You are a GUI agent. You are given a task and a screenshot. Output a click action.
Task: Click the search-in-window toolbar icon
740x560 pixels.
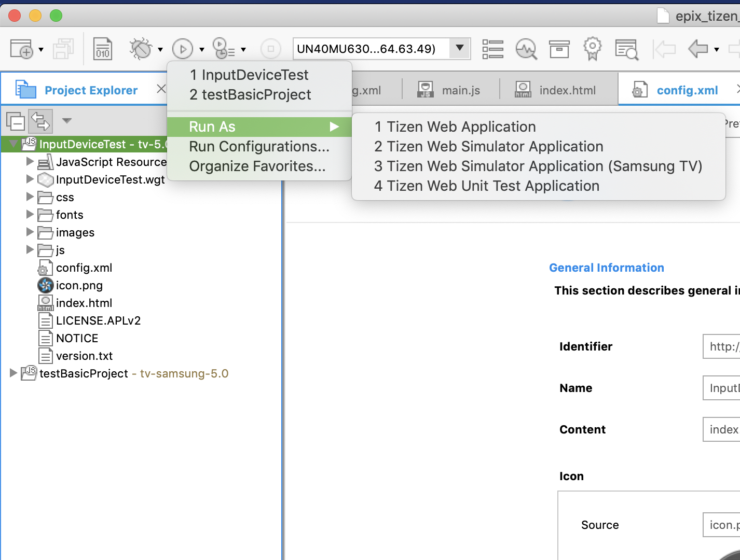(626, 49)
